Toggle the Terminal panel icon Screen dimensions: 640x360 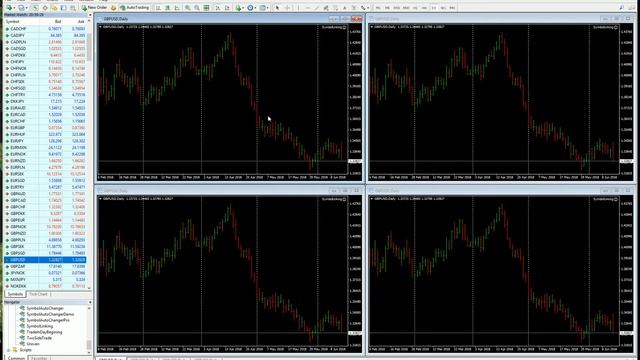coord(64,8)
